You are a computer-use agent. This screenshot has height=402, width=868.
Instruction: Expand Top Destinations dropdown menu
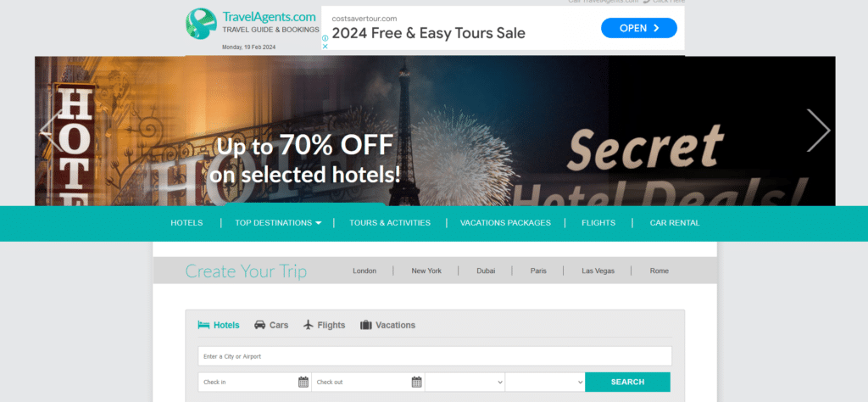(x=278, y=223)
